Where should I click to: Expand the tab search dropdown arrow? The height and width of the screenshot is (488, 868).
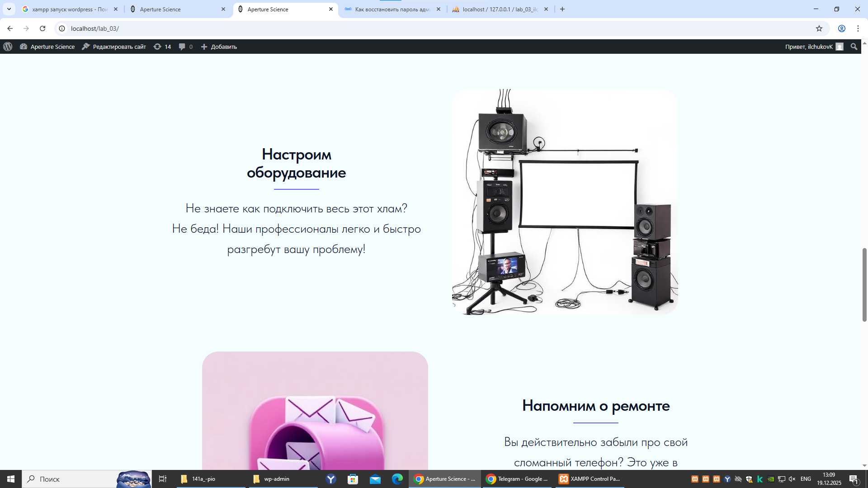tap(9, 9)
